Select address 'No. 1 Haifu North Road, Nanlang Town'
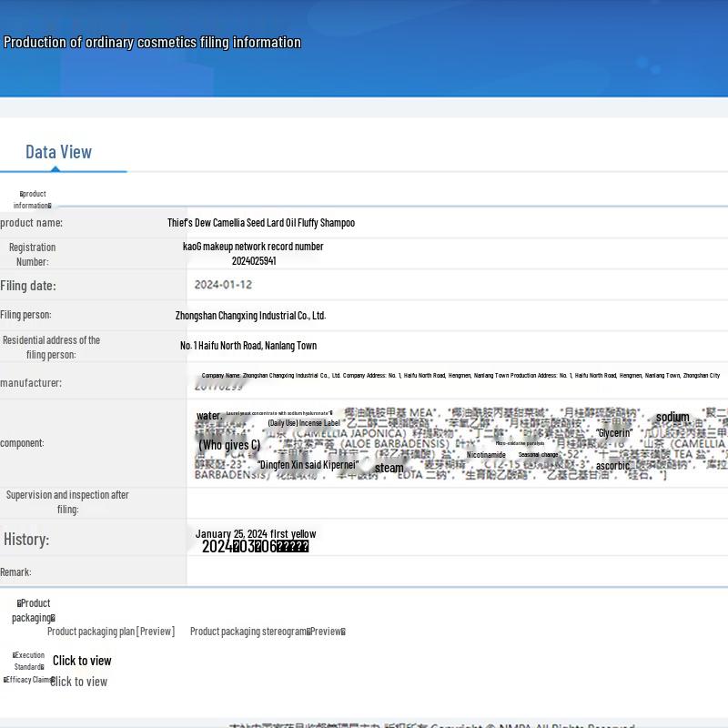This screenshot has width=728, height=728. pyautogui.click(x=248, y=346)
